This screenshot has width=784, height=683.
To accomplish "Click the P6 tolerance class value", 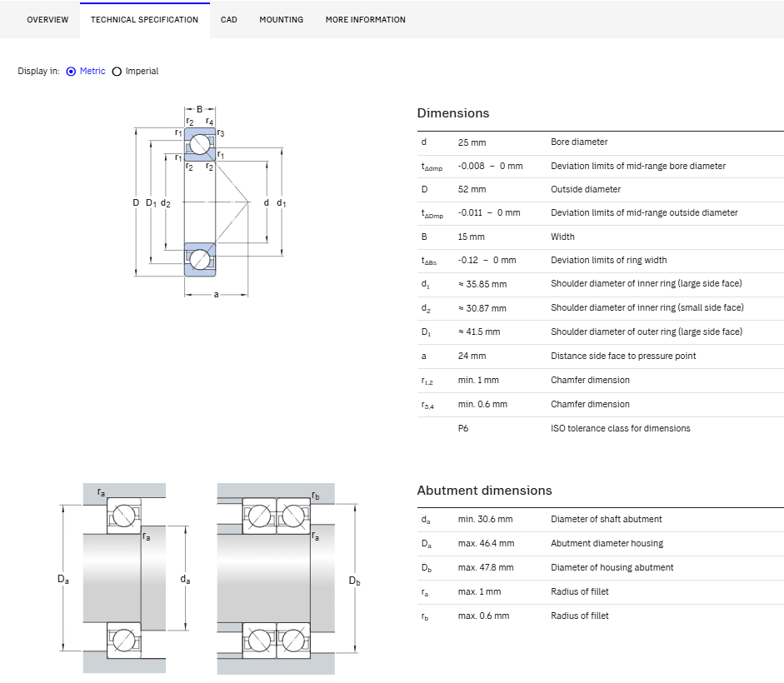I will coord(463,428).
